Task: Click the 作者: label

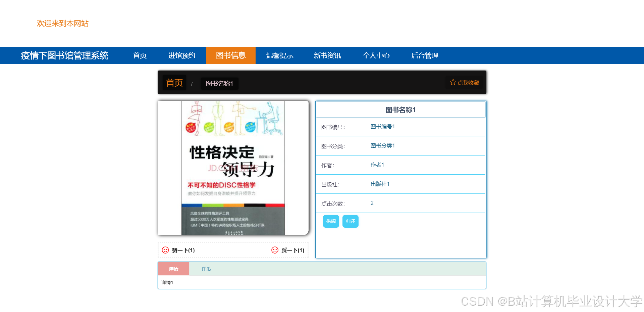Action: [x=328, y=165]
